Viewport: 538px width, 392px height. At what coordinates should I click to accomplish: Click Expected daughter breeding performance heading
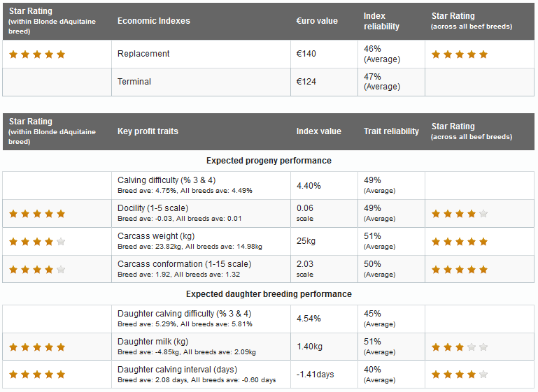[x=269, y=294]
